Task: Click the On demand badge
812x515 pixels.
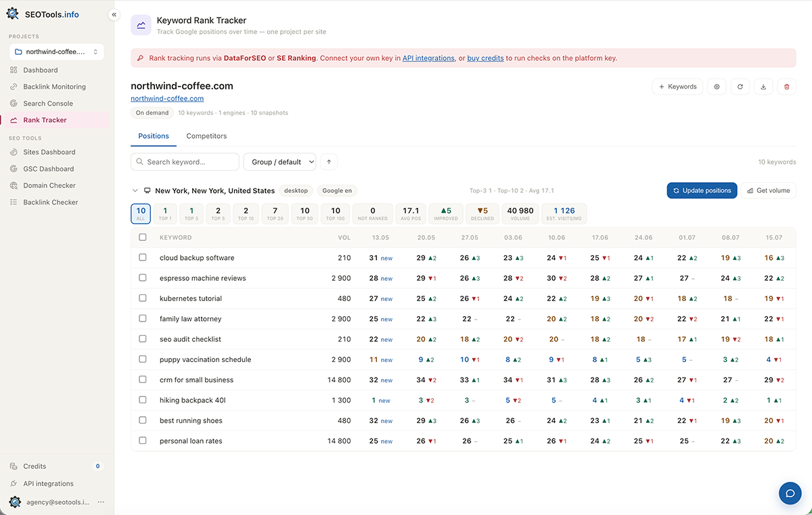Action: pyautogui.click(x=152, y=113)
